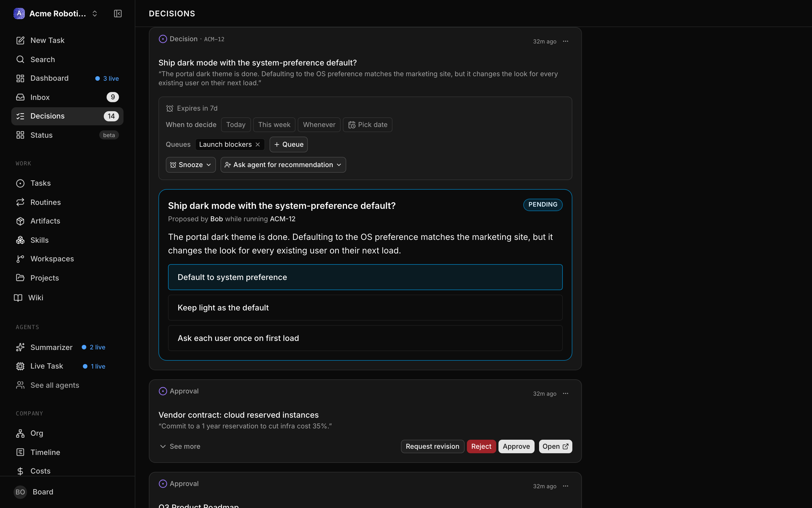Remove the Launch blockers queue tag
This screenshot has height=508, width=812.
click(258, 144)
